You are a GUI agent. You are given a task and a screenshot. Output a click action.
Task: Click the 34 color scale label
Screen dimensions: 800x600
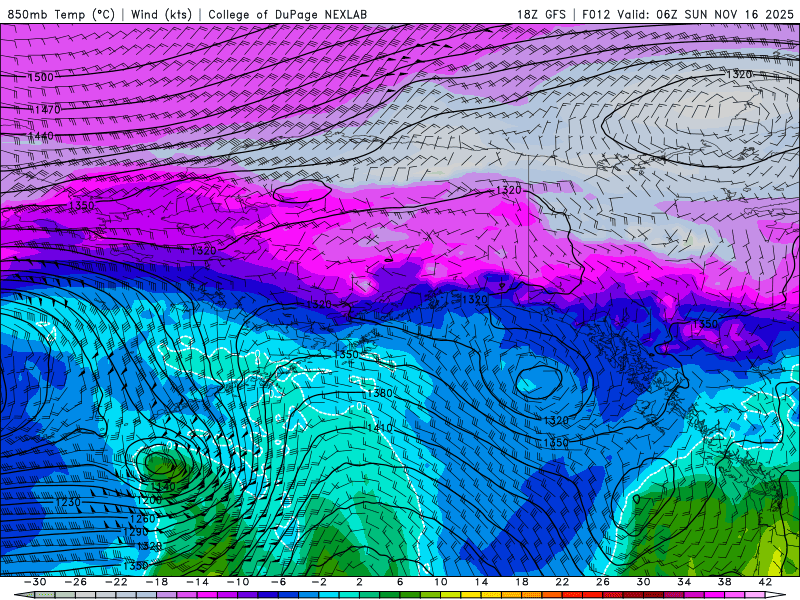(x=684, y=582)
